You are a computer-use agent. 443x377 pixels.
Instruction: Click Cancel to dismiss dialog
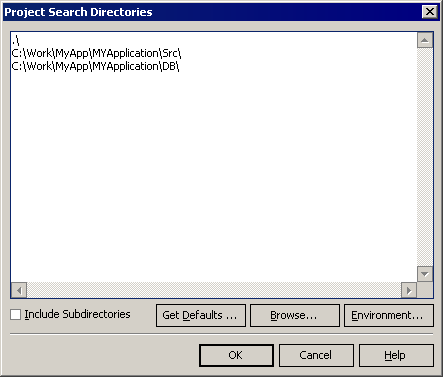316,355
